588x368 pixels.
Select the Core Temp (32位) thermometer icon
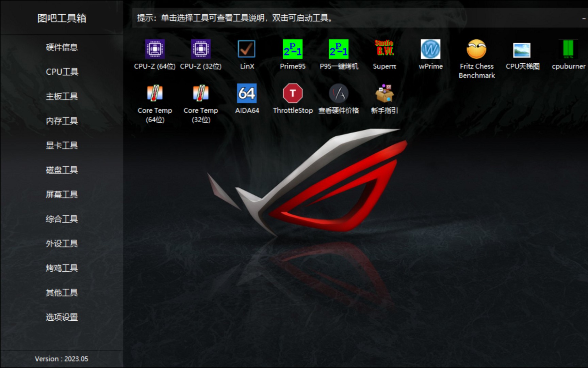point(201,93)
